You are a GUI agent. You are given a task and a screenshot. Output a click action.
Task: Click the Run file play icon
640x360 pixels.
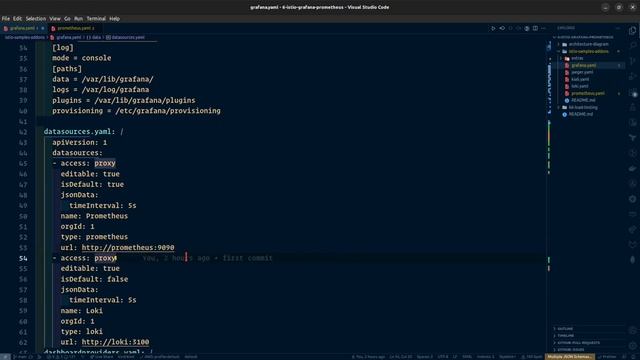coord(493,28)
